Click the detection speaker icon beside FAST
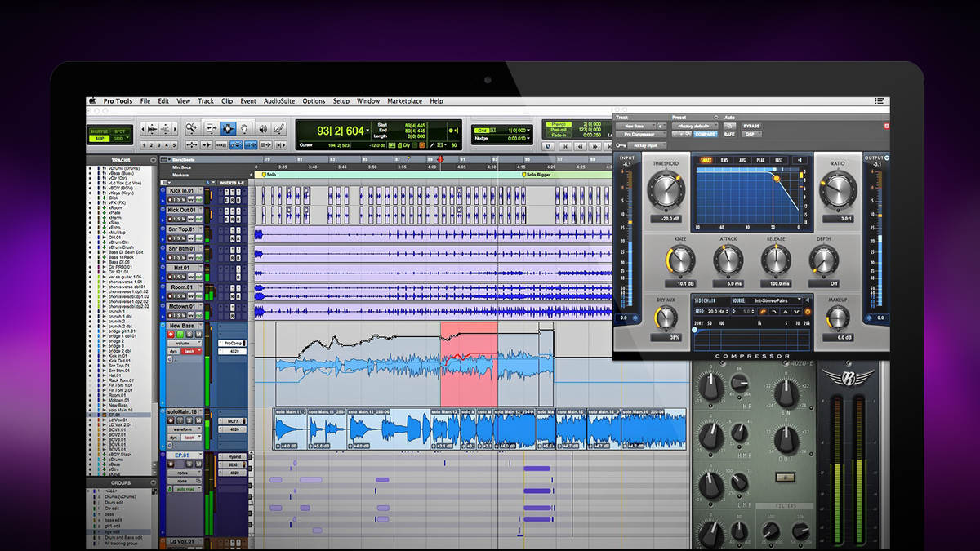980x551 pixels. [798, 159]
